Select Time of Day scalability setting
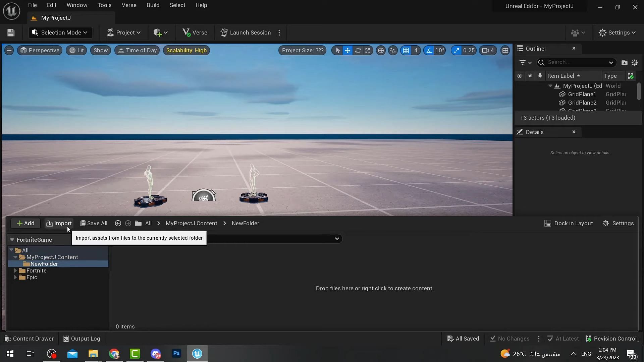Viewport: 644px width, 362px height. 137,50
